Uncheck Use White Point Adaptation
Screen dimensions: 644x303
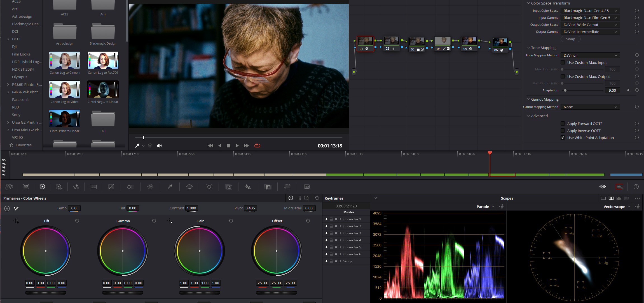tap(563, 138)
